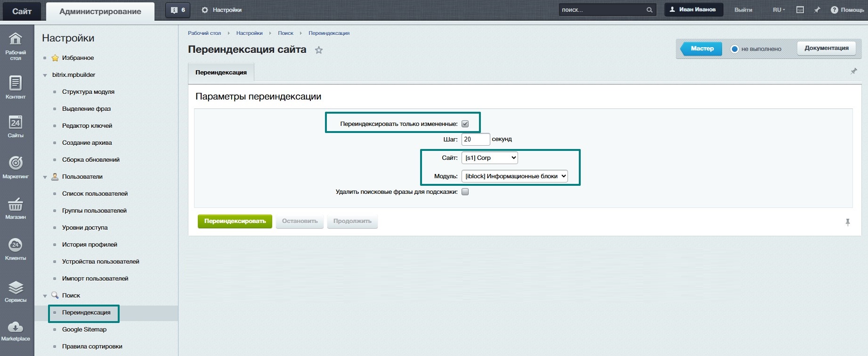
Task: Add page to favorites with star icon
Action: coord(319,50)
